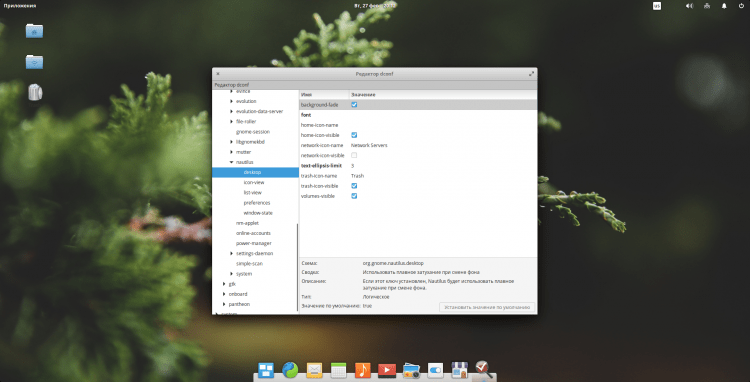Uncheck the home-icon-visible checkbox
750x382 pixels.
point(354,135)
